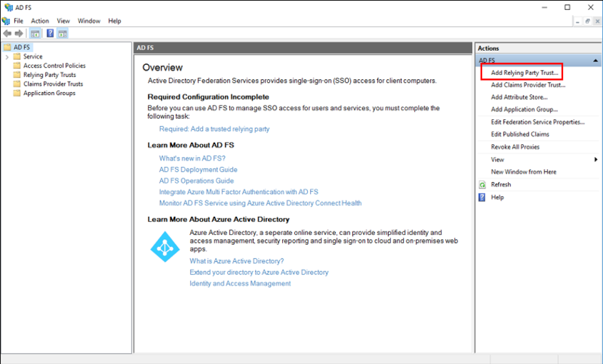Toggle the Show/Hide Action Pane toolbar icon
The height and width of the screenshot is (364, 603).
coord(63,34)
